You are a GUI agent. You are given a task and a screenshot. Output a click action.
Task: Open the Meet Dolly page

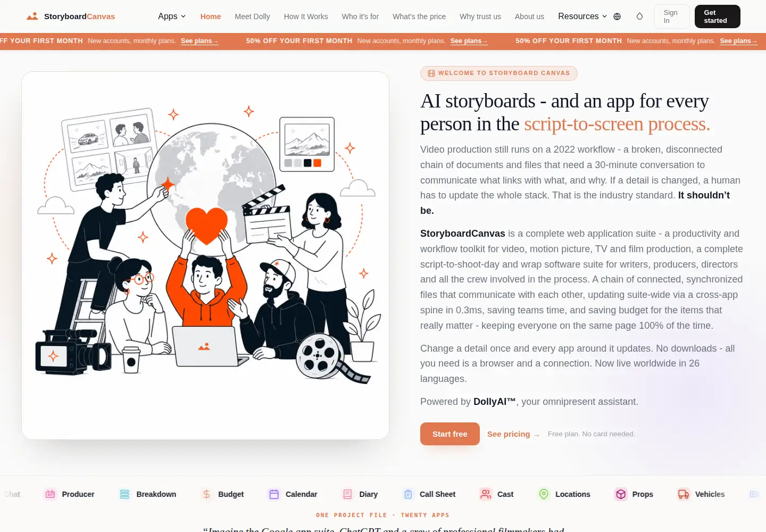[x=252, y=16]
